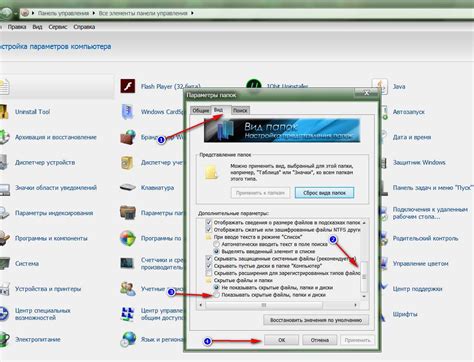Open the Date and Time link (Дата и время)
This screenshot has height=362, width=474.
click(412, 137)
